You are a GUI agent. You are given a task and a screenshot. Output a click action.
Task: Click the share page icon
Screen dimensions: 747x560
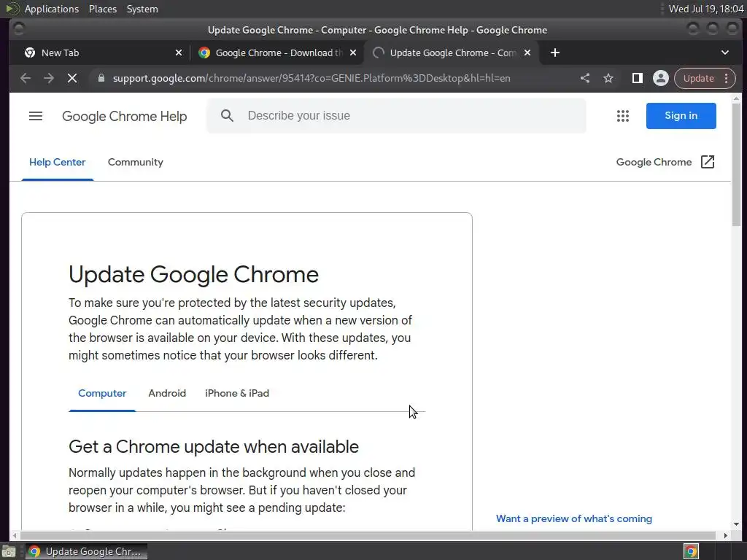(x=585, y=78)
